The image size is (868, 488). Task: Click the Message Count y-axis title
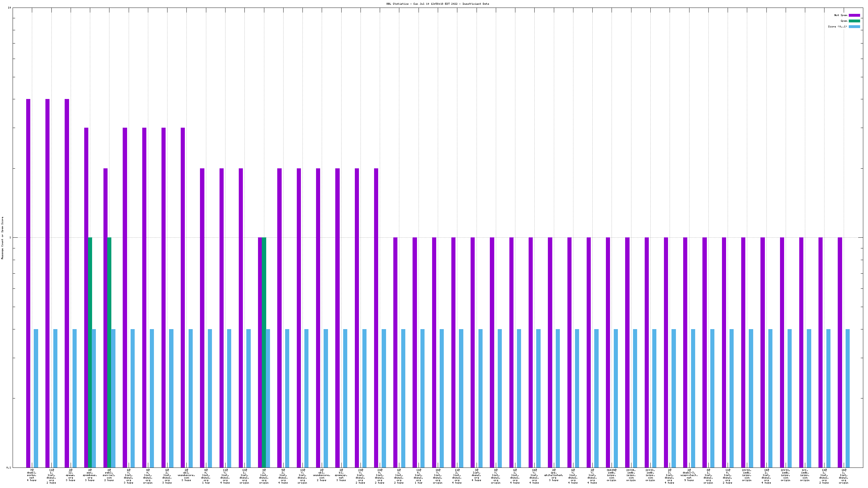[2, 238]
